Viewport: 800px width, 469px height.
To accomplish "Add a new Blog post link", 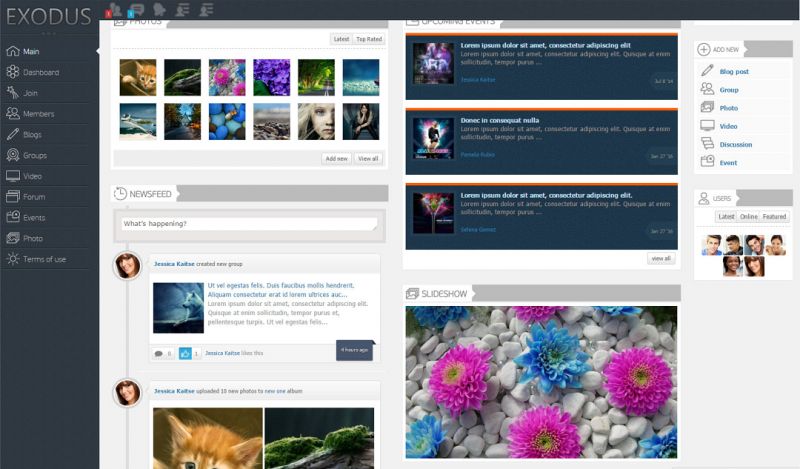I will pyautogui.click(x=733, y=72).
